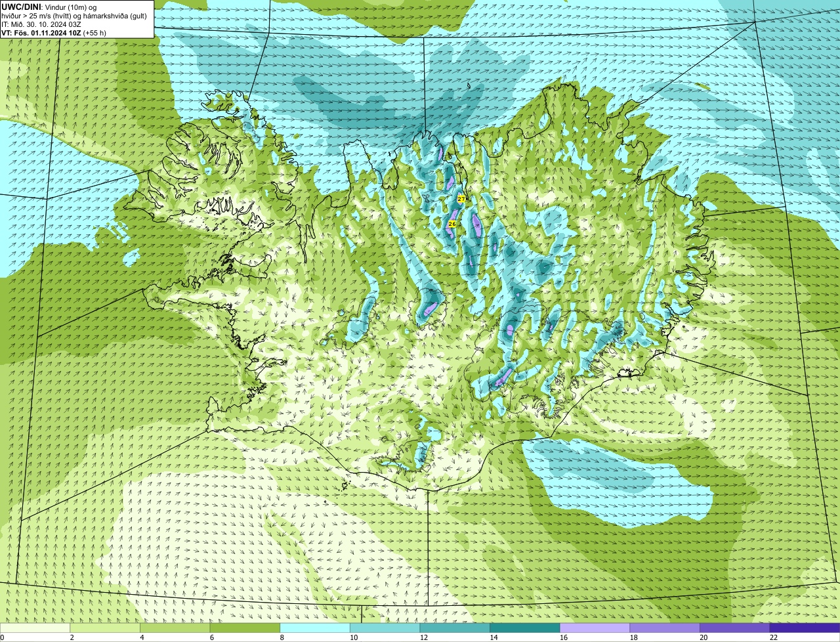This screenshot has height=642, width=840.
Task: Select the 6–8 m/s green legend swatch
Action: [x=245, y=628]
